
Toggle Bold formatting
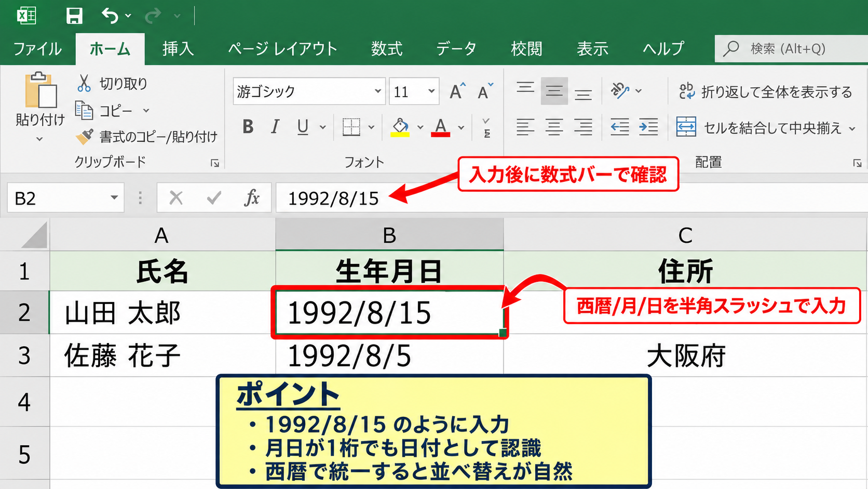click(248, 126)
